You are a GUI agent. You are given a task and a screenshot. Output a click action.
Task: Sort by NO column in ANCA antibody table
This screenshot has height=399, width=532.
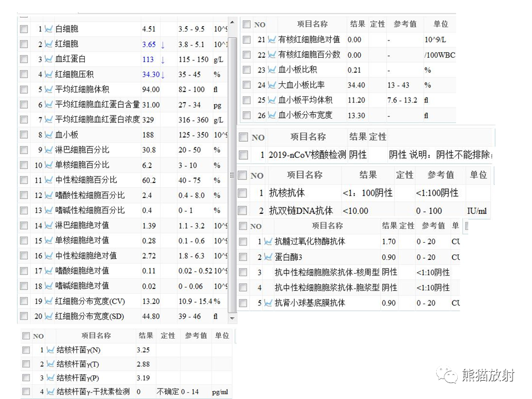tap(255, 226)
